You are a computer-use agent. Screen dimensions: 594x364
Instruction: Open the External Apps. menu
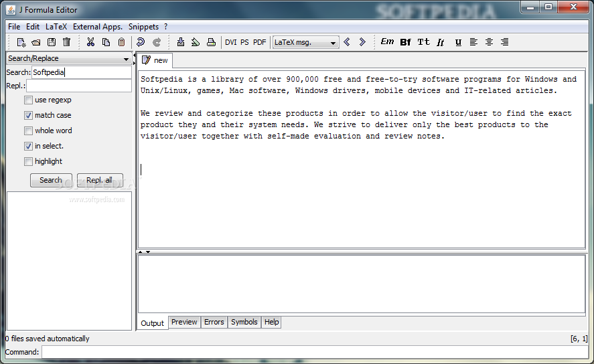click(x=98, y=27)
